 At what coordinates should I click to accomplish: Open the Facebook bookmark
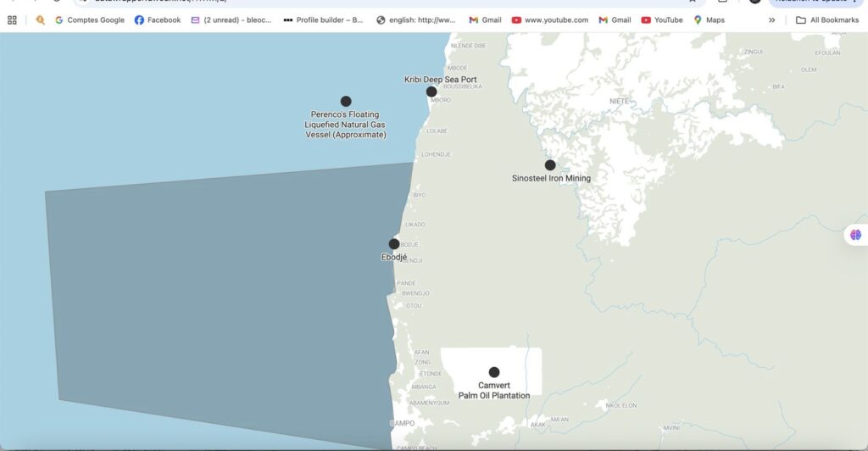pyautogui.click(x=158, y=20)
